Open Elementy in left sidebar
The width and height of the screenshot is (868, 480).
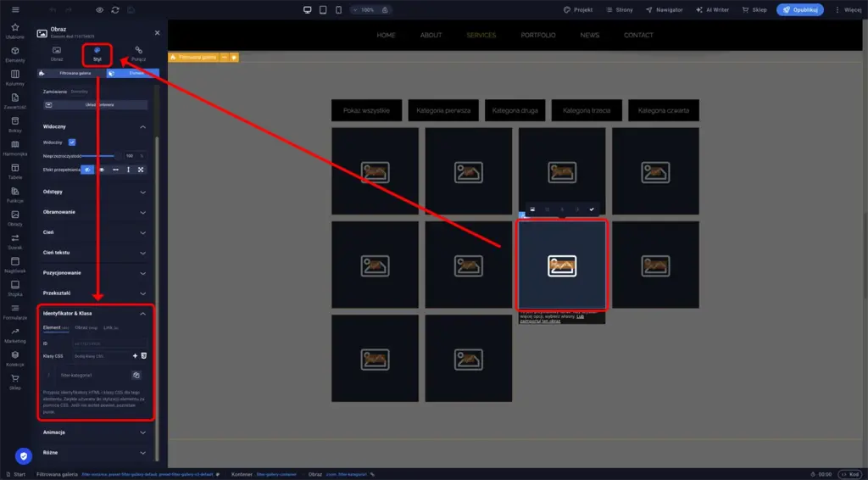15,54
